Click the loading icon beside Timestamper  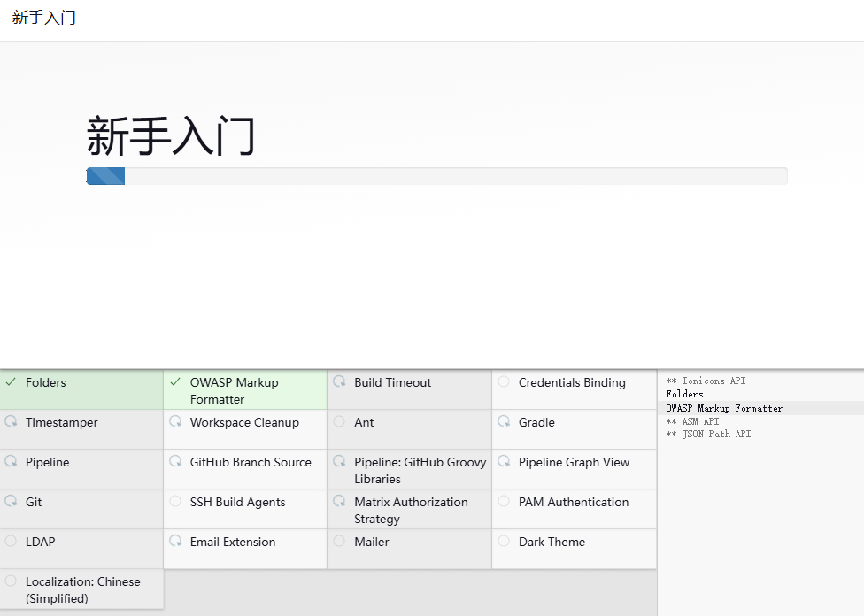click(11, 422)
